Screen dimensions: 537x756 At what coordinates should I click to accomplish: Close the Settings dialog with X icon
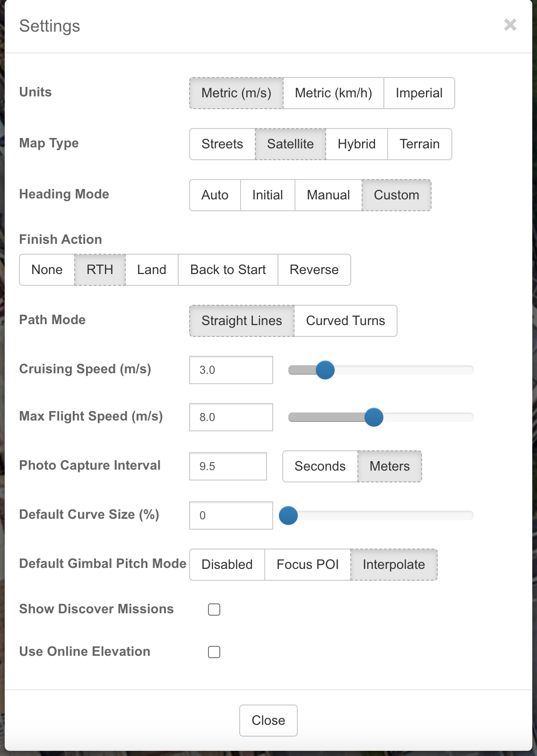tap(510, 25)
